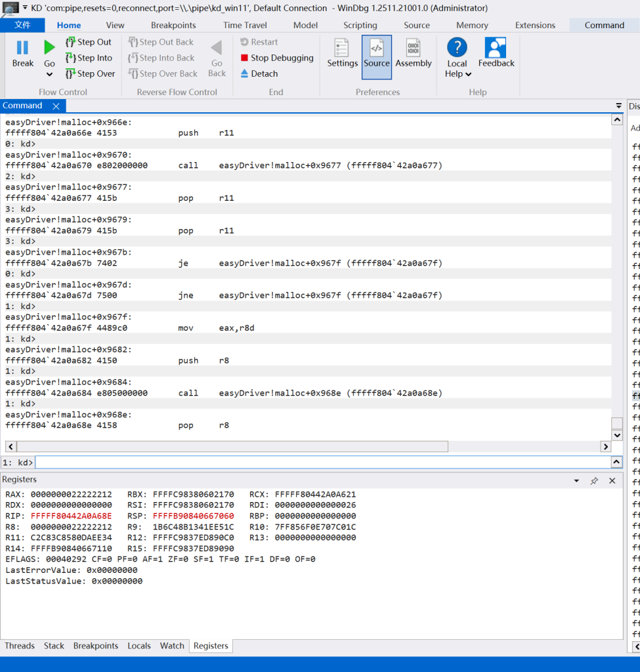Click the Step Over icon

pos(71,73)
